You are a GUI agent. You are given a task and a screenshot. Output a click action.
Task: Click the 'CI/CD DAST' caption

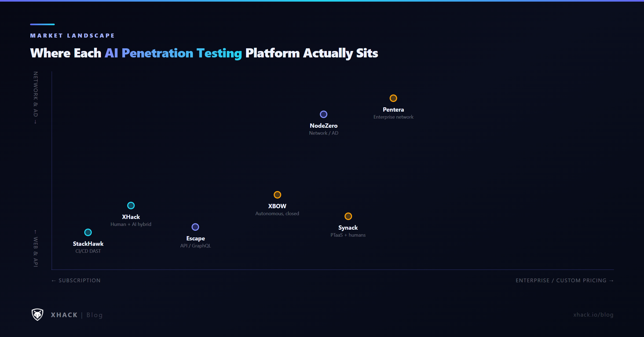(x=88, y=251)
